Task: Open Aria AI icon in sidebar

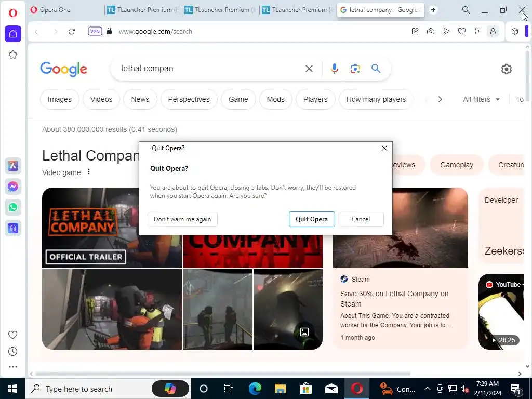Action: point(13,166)
